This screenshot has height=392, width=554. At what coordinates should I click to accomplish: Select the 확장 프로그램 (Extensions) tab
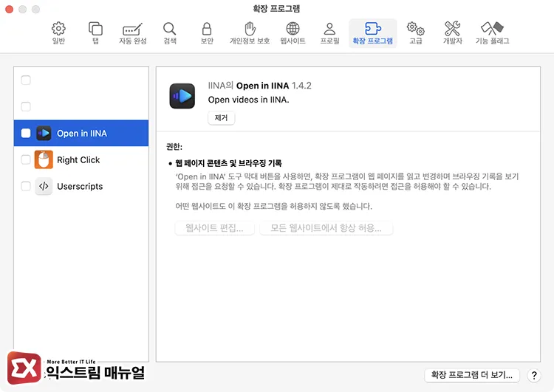coord(373,33)
